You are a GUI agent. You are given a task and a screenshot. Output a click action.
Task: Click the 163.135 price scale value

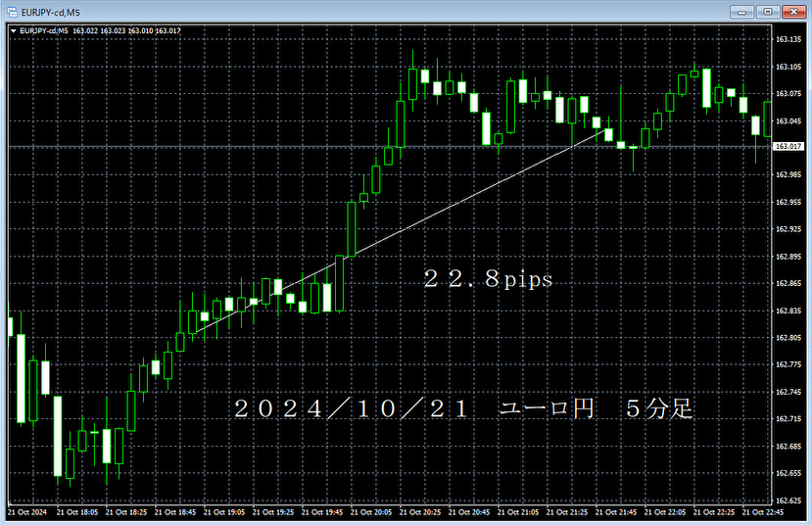tap(788, 39)
